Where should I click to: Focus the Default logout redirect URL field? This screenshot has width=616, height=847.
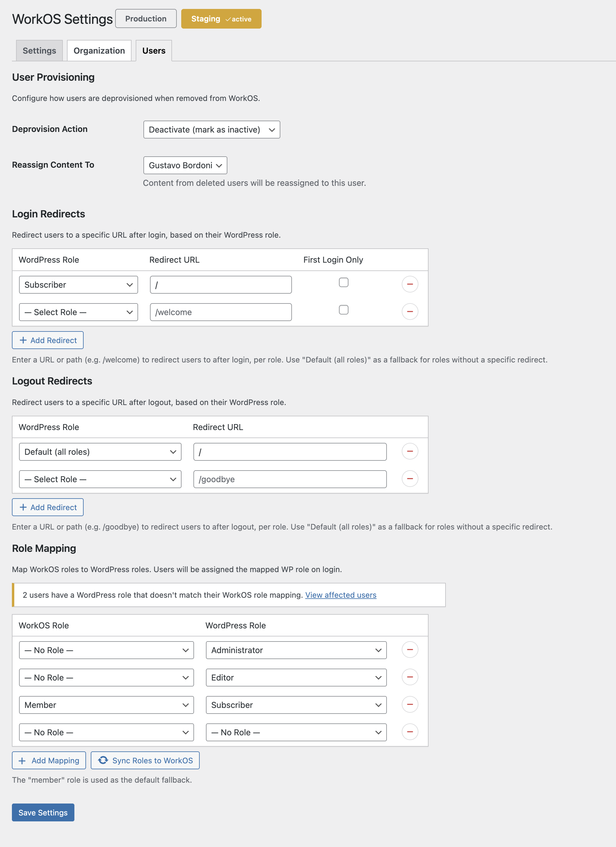290,452
